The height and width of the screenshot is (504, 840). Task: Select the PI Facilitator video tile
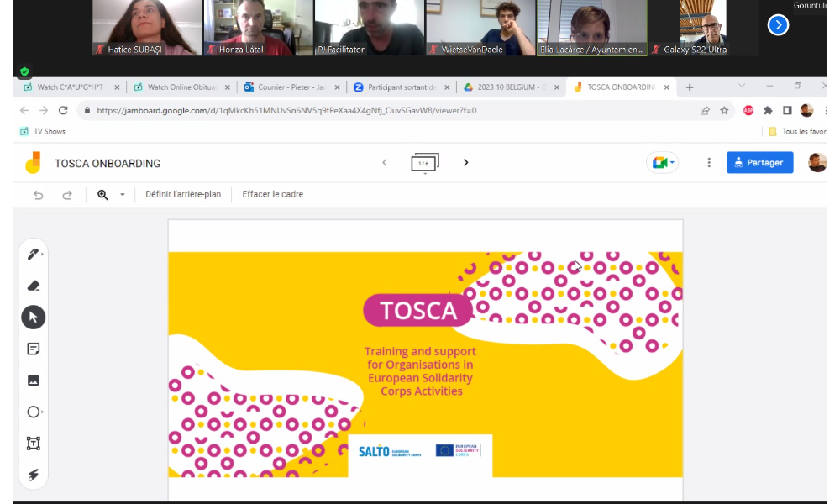tap(369, 28)
